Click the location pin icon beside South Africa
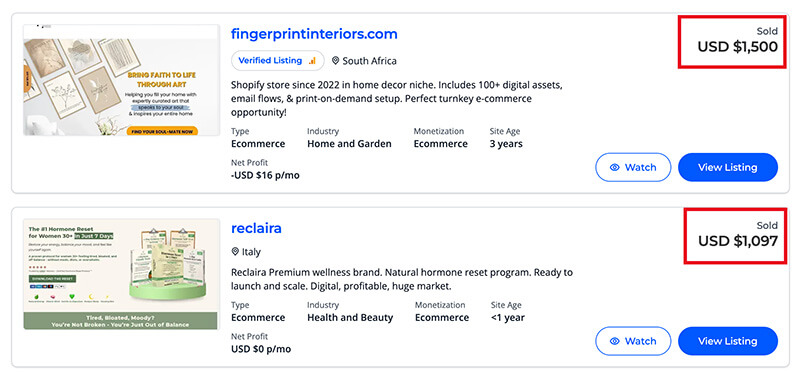 point(335,61)
